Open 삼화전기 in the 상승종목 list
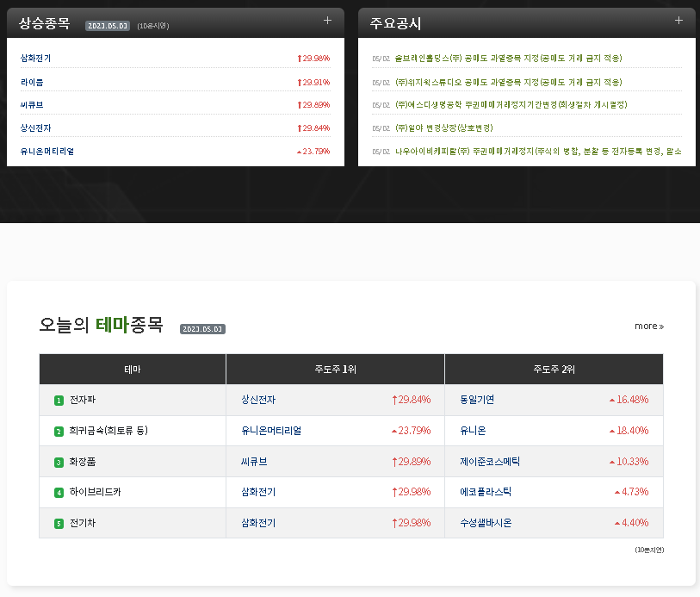700x597 pixels. tap(35, 59)
